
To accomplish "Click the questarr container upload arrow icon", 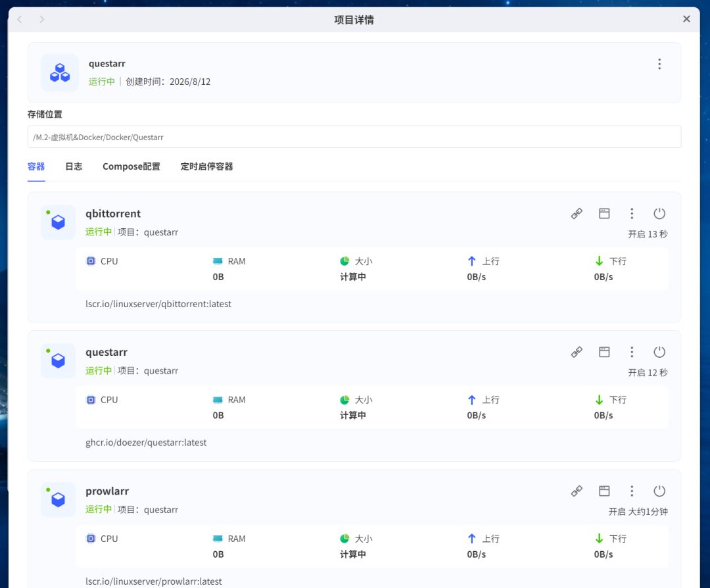I will (x=472, y=399).
